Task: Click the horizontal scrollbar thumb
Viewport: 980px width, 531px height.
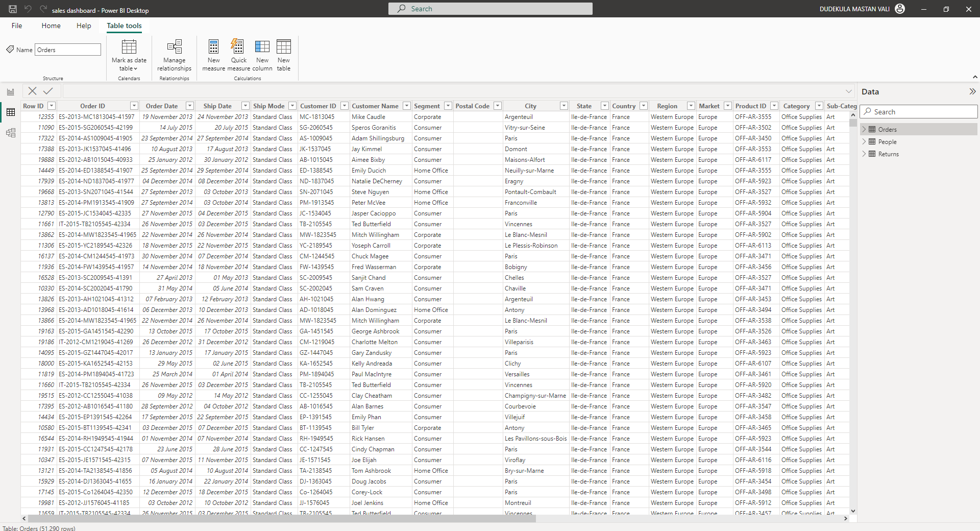Action: pyautogui.click(x=281, y=518)
